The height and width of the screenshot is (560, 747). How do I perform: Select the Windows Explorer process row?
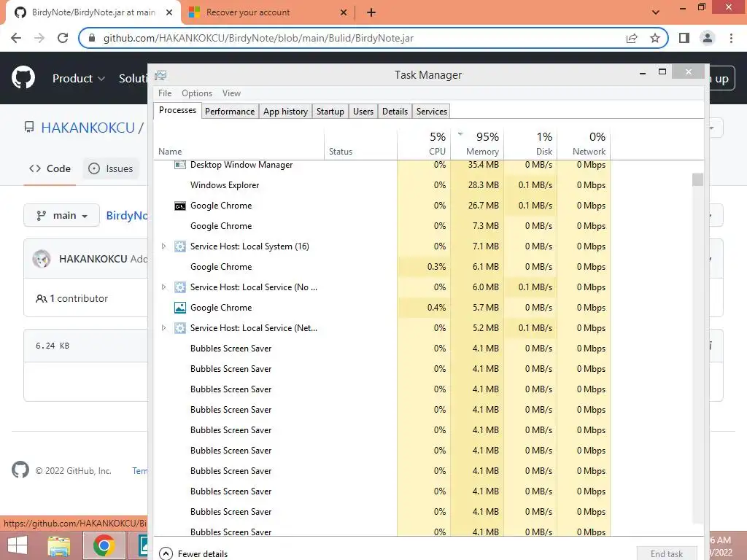tap(382, 185)
